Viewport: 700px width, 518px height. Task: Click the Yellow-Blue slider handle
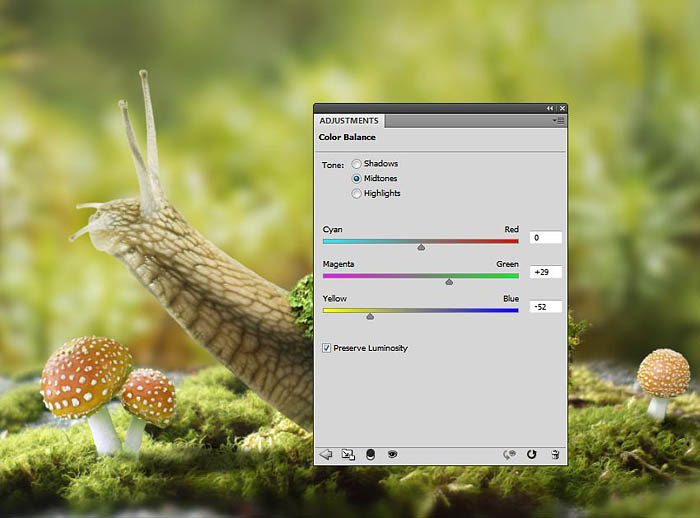point(370,316)
